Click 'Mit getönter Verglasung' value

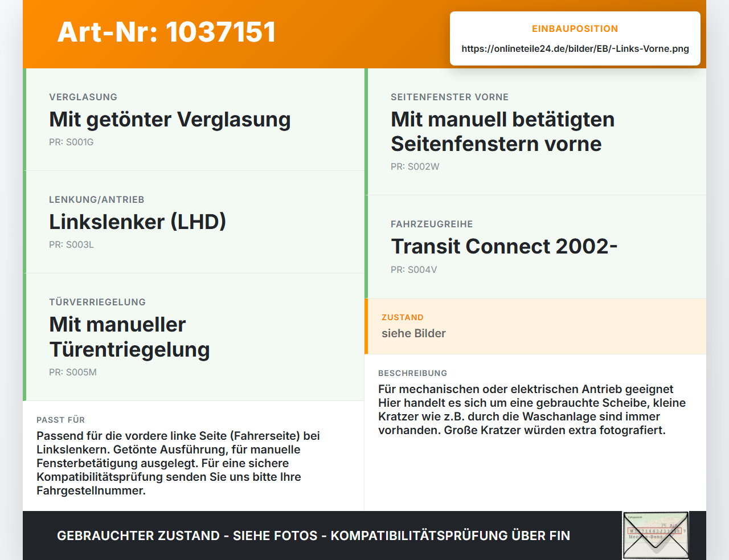pos(170,119)
